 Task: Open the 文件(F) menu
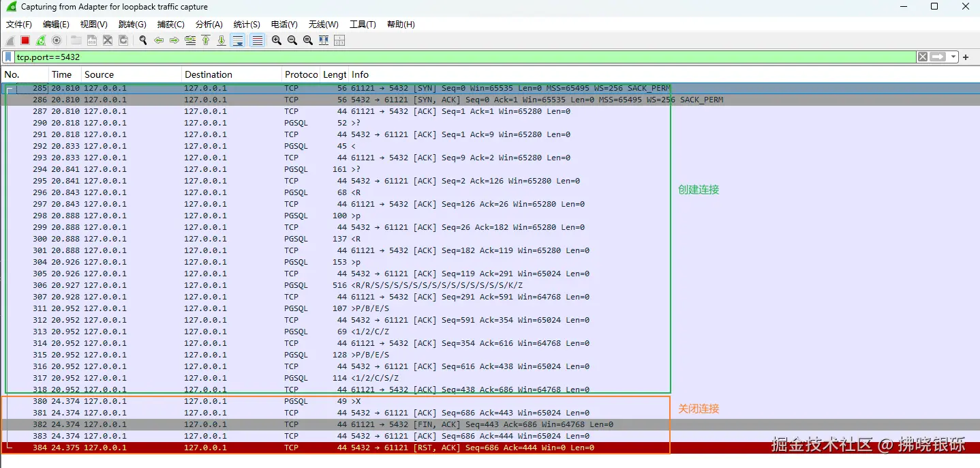[x=19, y=24]
